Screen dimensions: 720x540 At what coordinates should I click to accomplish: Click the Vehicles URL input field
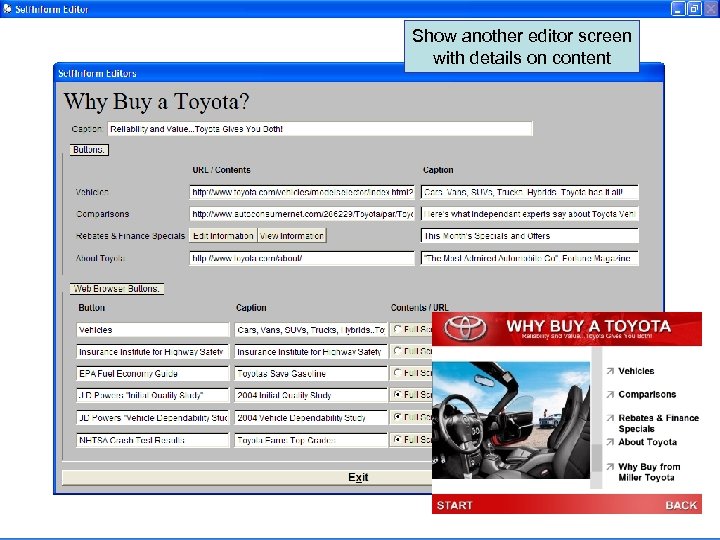coord(302,192)
